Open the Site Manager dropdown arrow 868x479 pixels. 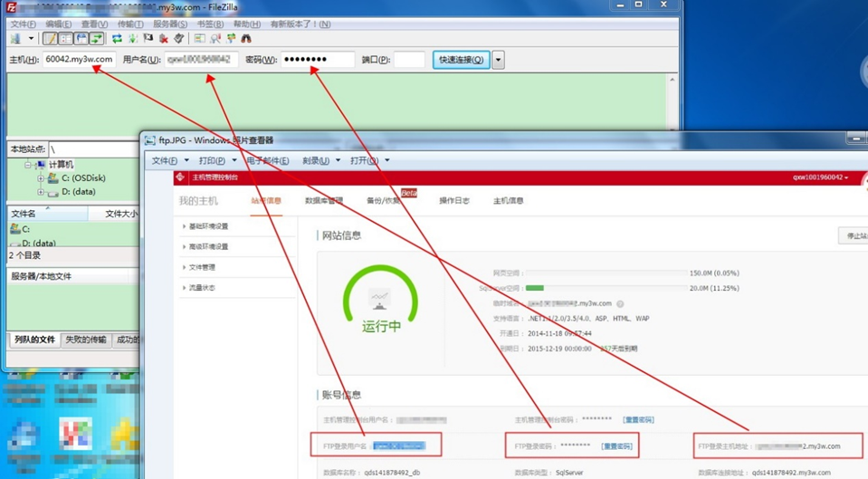point(31,39)
